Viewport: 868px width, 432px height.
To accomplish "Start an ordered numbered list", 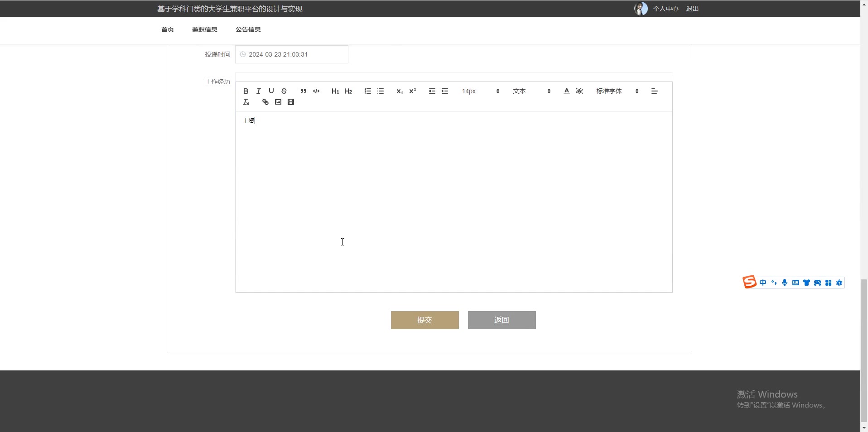I will click(x=368, y=91).
